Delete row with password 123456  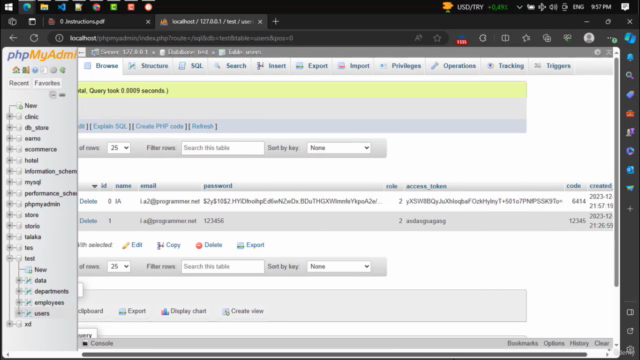pyautogui.click(x=88, y=221)
